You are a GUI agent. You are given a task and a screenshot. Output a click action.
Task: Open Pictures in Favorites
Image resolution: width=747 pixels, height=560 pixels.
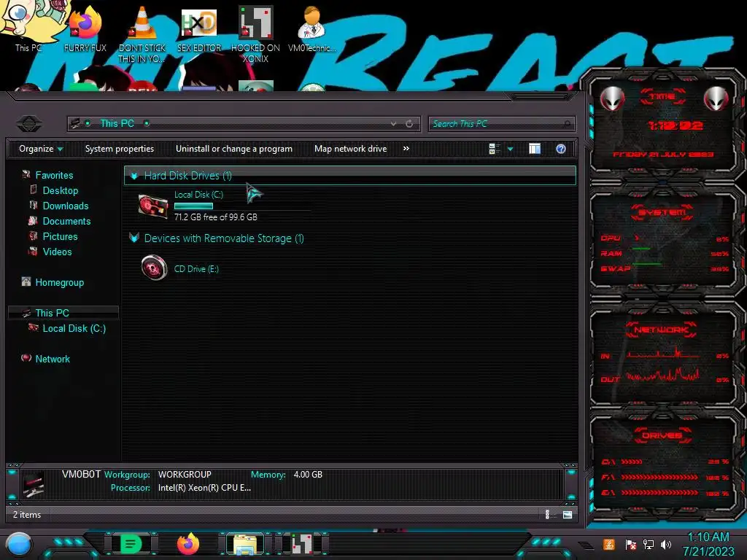coord(60,236)
